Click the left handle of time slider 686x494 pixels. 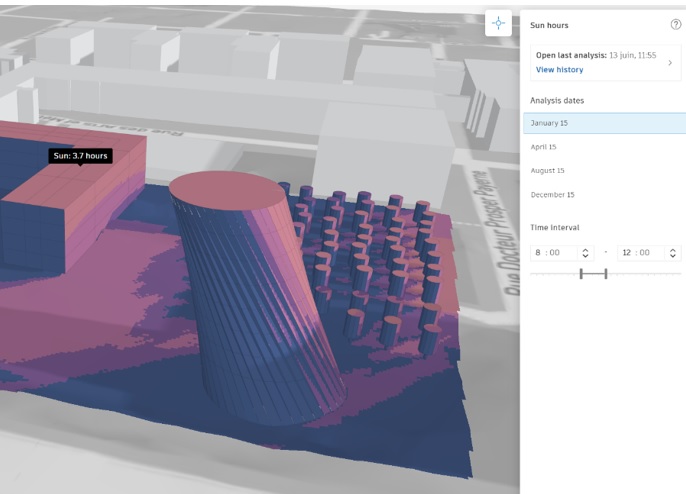[x=581, y=274]
